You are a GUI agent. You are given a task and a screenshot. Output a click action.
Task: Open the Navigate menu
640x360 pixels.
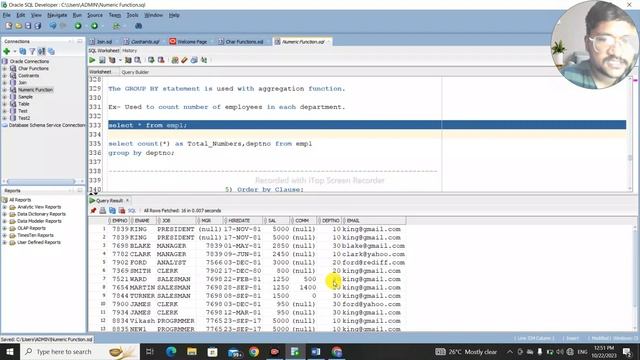57,15
